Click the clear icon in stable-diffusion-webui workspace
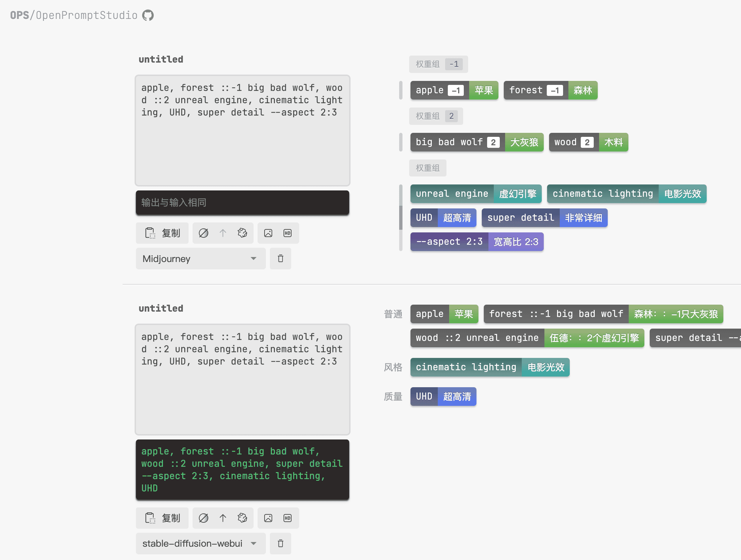741x560 pixels. click(x=203, y=518)
